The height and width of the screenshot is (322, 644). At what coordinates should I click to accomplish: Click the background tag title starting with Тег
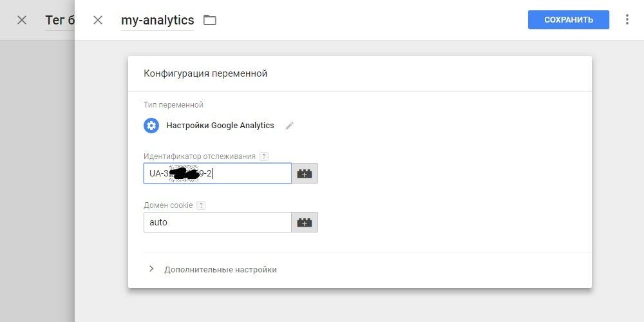coord(60,20)
